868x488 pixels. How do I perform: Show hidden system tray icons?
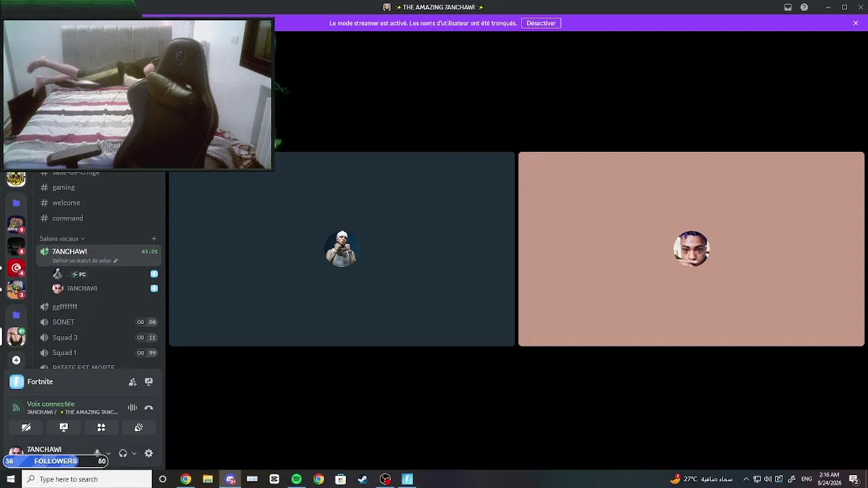pos(746,479)
